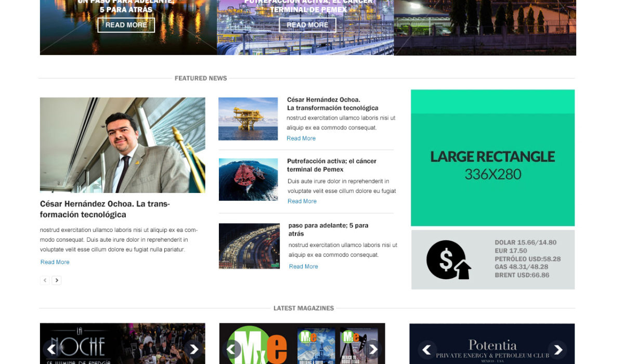
Task: Open Read More beside the oil platform image
Action: click(x=301, y=138)
